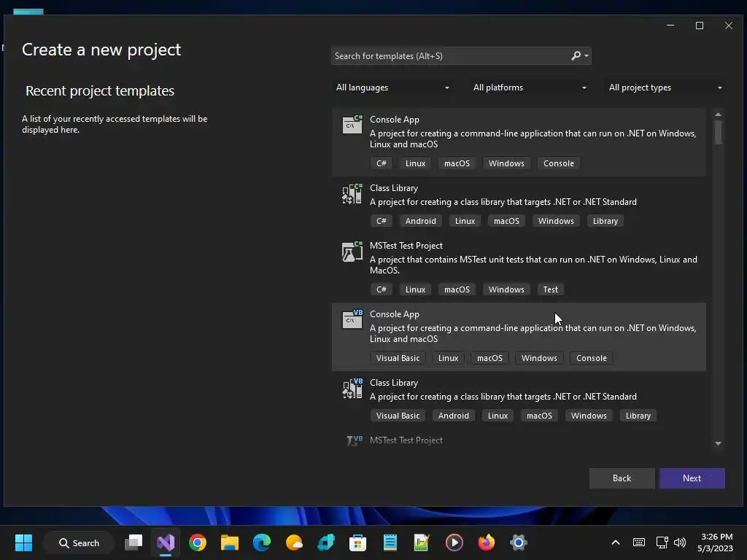Open the All project types dropdown
This screenshot has width=747, height=560.
665,87
